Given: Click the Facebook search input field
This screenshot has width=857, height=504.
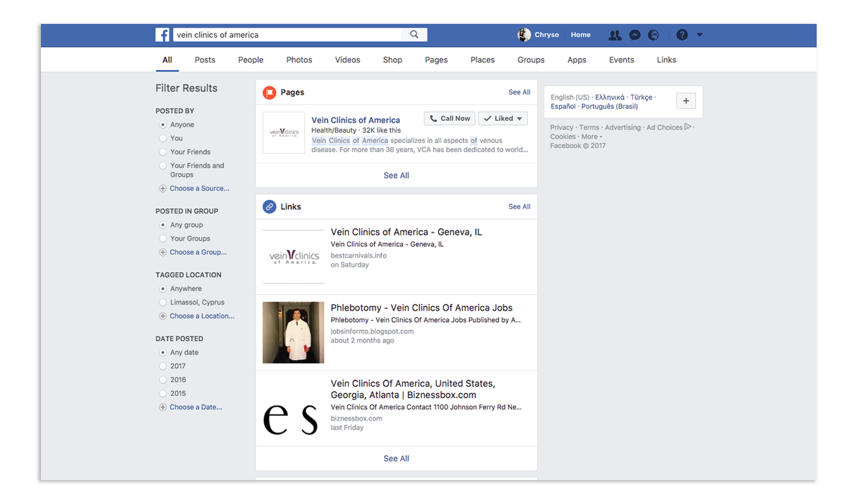Looking at the screenshot, I should click(x=287, y=35).
